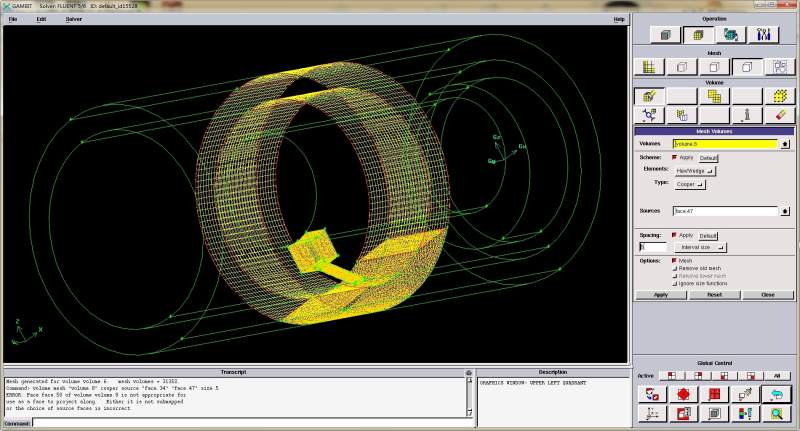
Task: Click the dotted yellow cube volume icon
Action: (780, 96)
